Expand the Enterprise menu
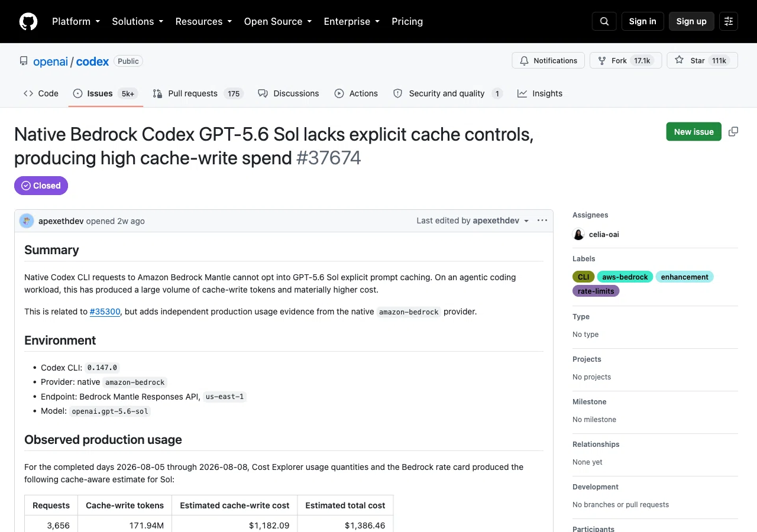This screenshot has width=757, height=532. click(x=351, y=21)
